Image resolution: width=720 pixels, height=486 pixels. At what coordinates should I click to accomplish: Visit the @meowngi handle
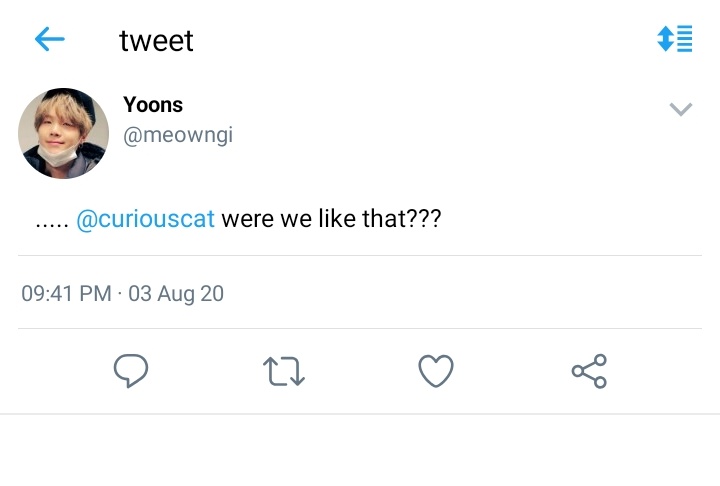point(178,136)
